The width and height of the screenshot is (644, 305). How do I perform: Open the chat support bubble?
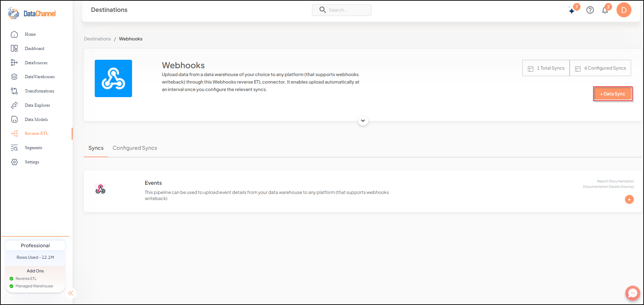(x=633, y=293)
